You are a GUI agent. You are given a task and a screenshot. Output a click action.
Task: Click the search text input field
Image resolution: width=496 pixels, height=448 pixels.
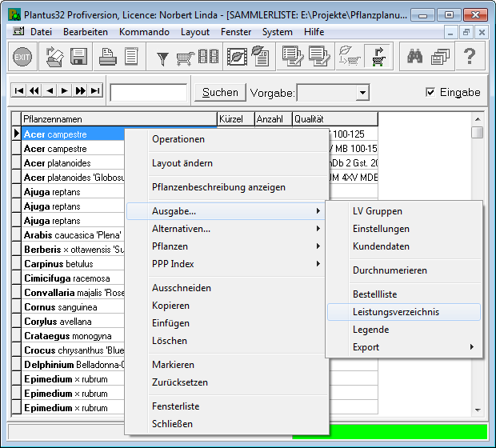click(x=148, y=93)
